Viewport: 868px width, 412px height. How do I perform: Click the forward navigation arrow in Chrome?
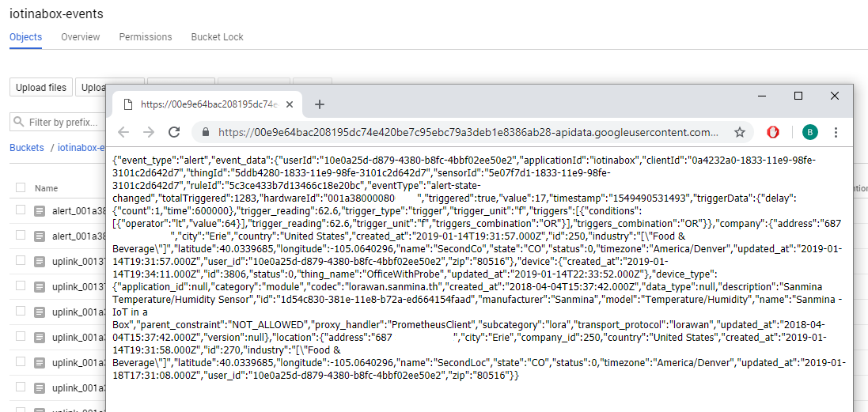[148, 132]
